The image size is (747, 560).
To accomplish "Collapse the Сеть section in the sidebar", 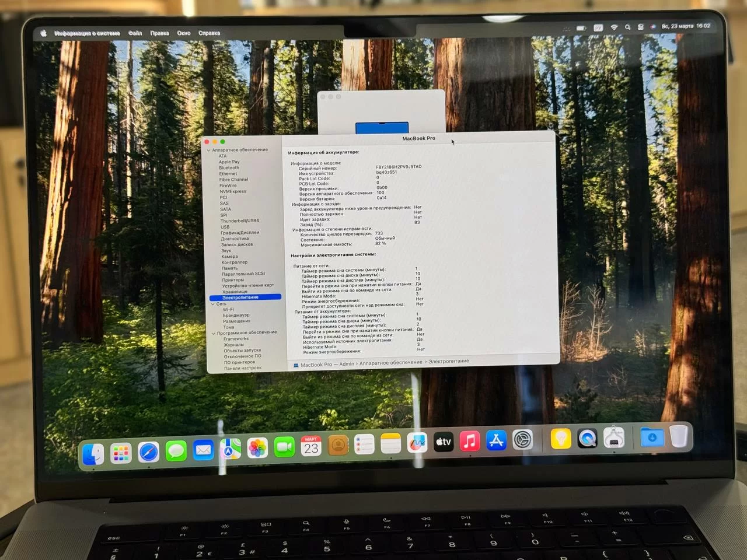I will pos(214,303).
